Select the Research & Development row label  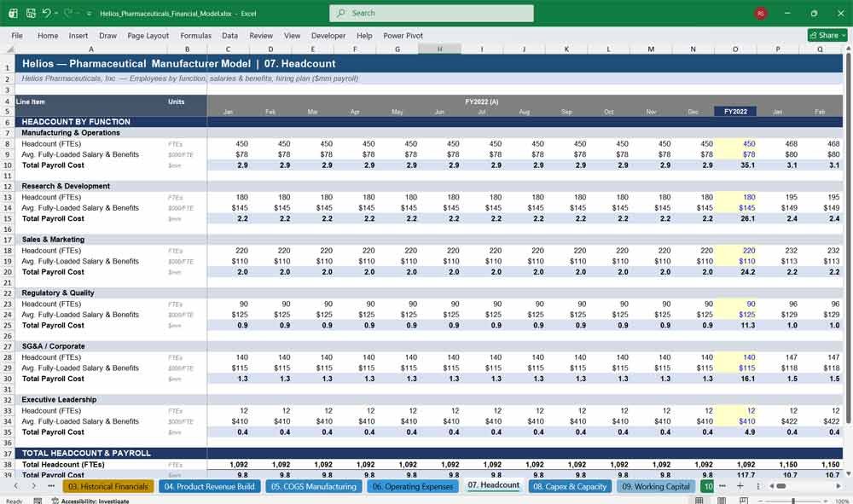pos(66,186)
